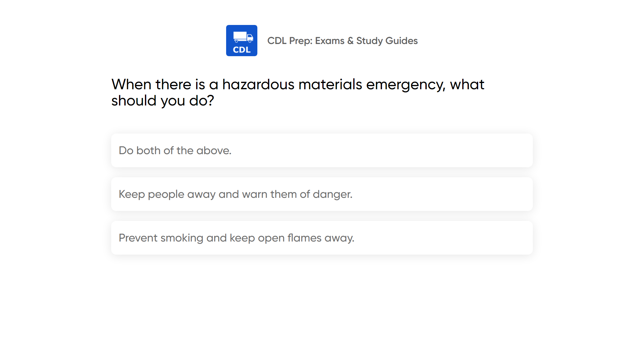Click the word "Exams" in the header title
Image resolution: width=644 pixels, height=337 pixels.
pos(329,41)
